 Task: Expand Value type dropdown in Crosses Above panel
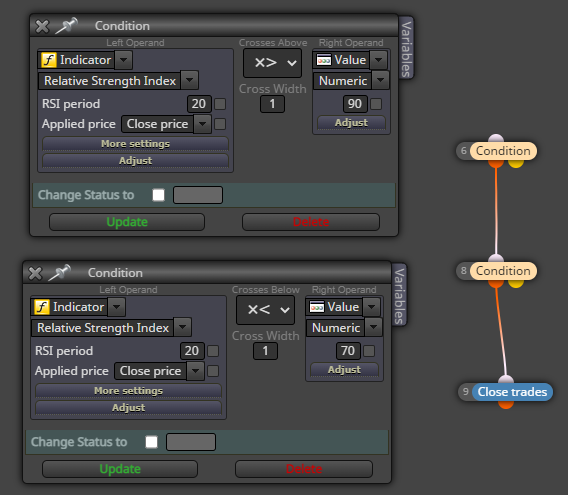click(x=379, y=60)
